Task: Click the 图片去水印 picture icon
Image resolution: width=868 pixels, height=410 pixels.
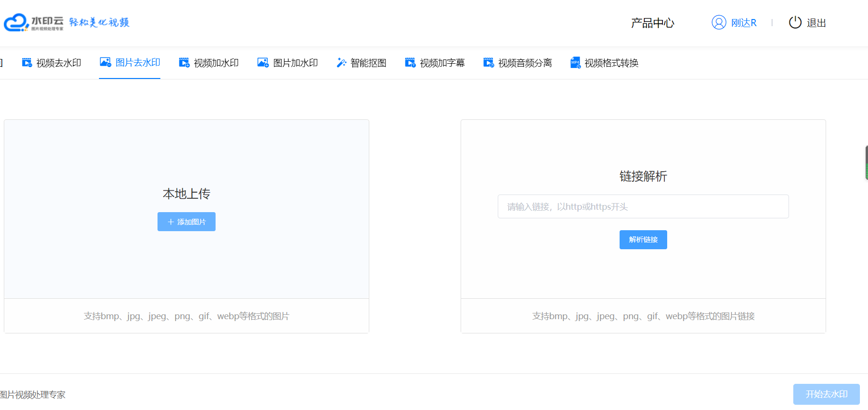Action: point(105,62)
